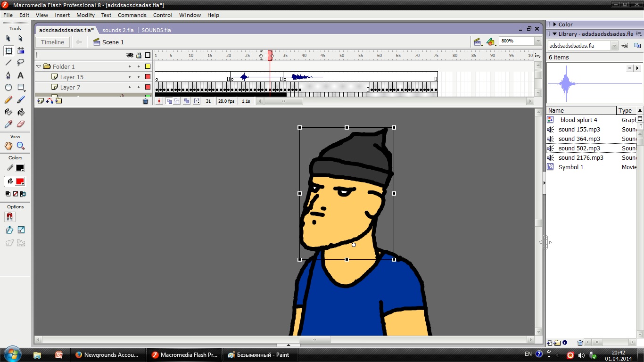Toggle visibility dot for Layer 15

[130, 77]
